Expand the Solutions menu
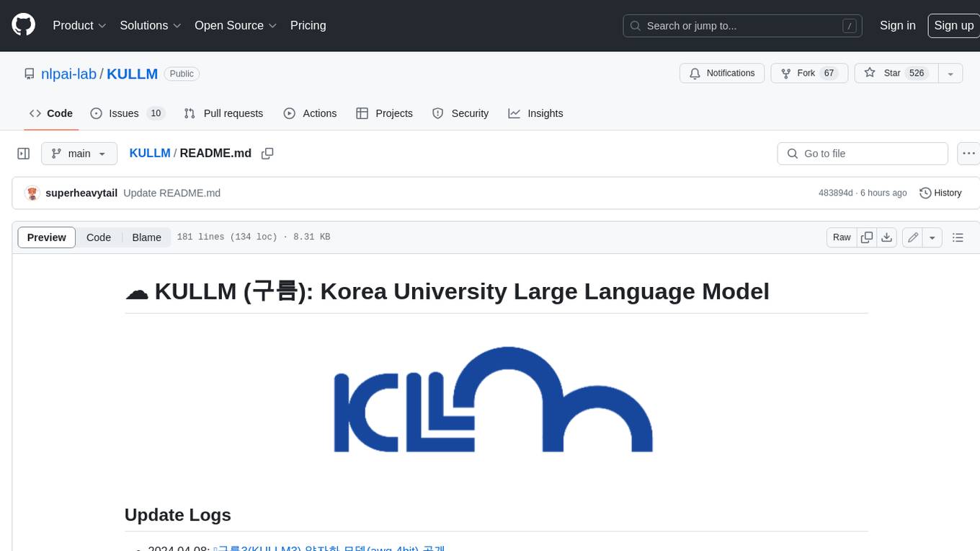Viewport: 980px width, 551px height. pyautogui.click(x=150, y=25)
